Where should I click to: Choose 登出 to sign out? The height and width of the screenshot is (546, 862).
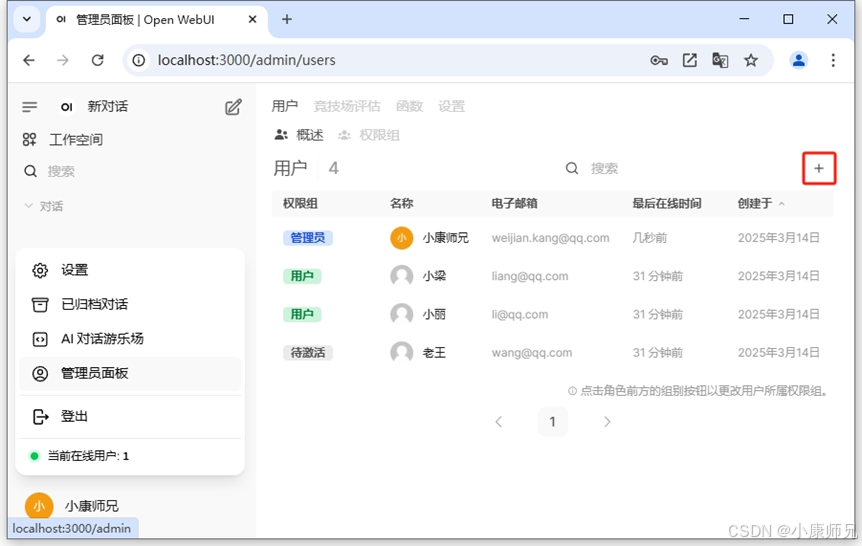tap(130, 416)
